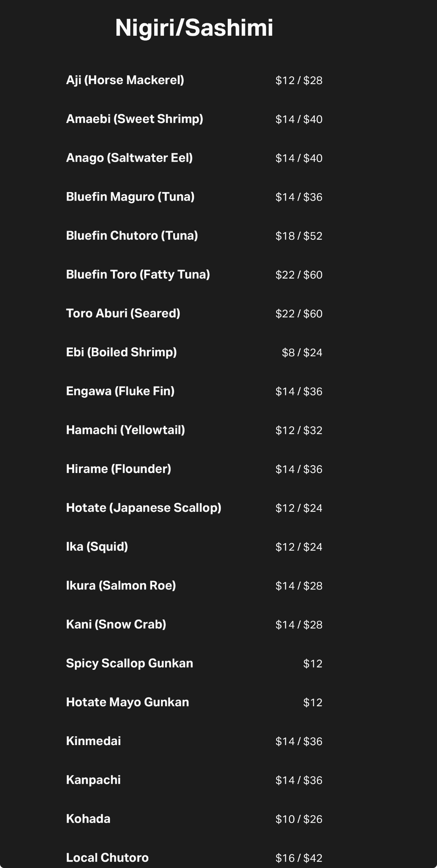This screenshot has width=437, height=868.
Task: Choose Anago (Saltwater Eel)
Action: tap(194, 158)
